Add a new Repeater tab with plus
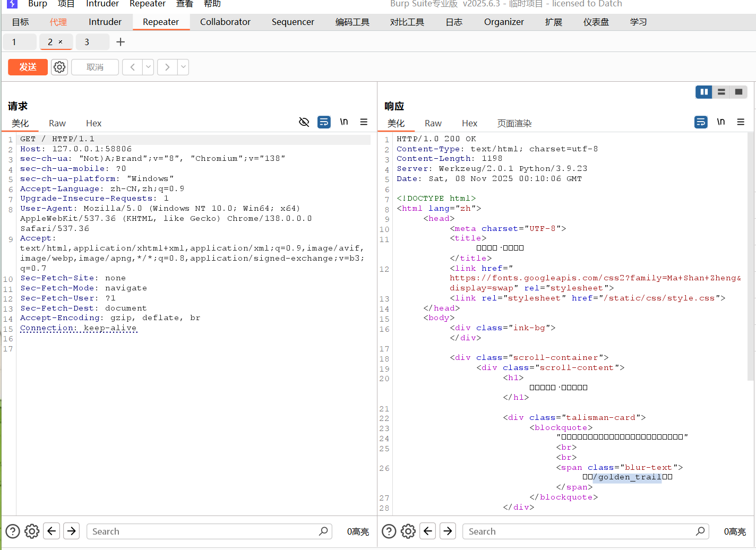This screenshot has height=550, width=756. (121, 42)
